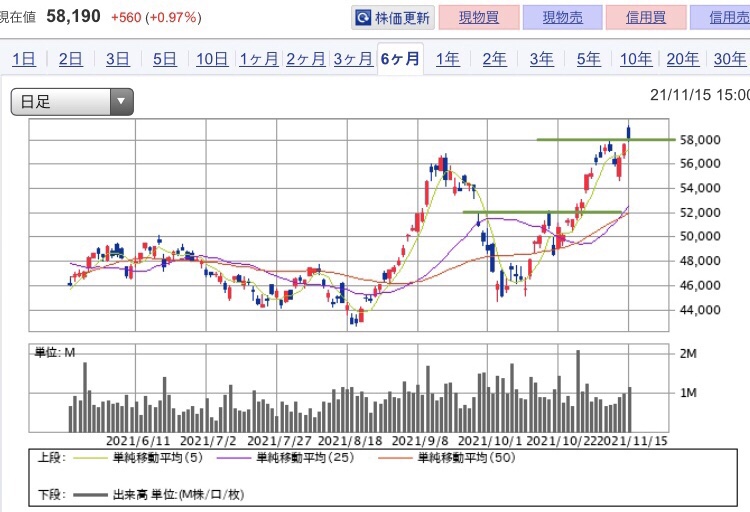Click the 46,000 price axis label

coord(700,285)
